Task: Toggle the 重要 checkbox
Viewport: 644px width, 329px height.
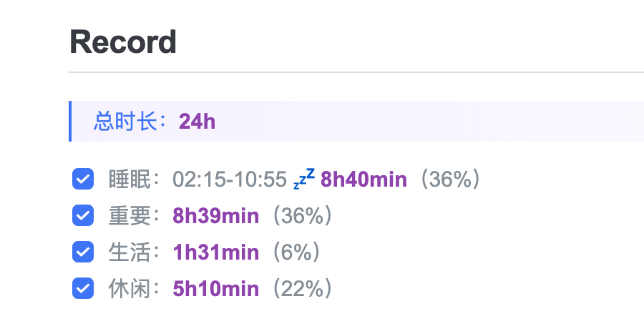Action: (x=83, y=215)
